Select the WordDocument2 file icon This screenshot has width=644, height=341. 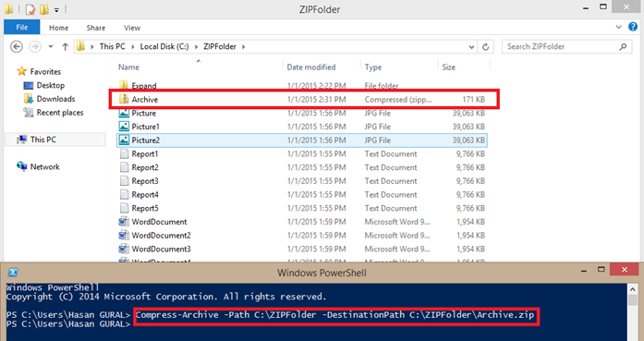click(x=124, y=235)
